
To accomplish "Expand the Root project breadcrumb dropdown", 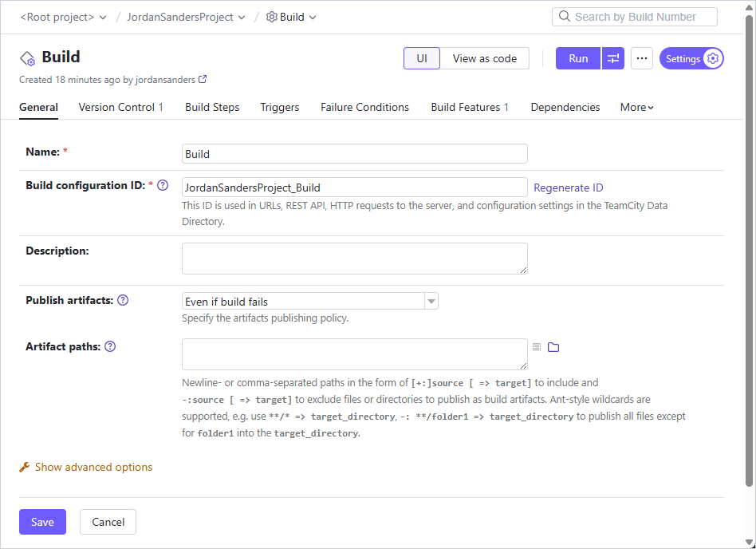I will [x=103, y=18].
